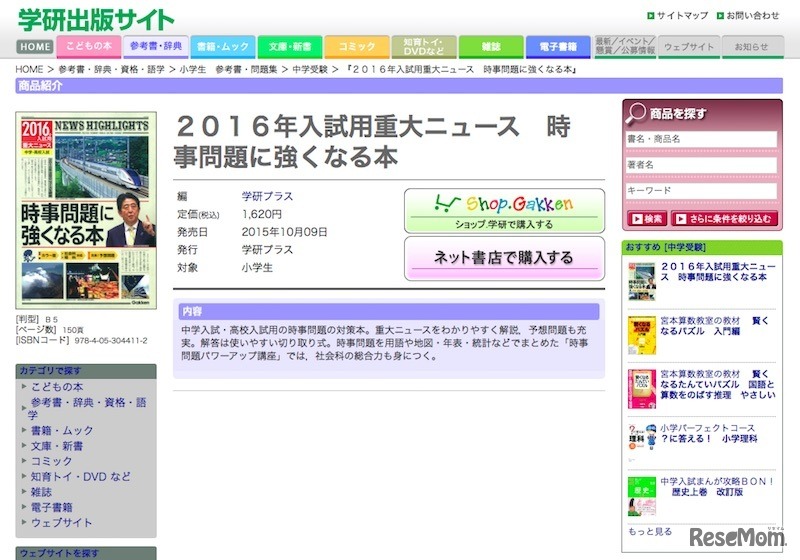Image resolution: width=800 pixels, height=560 pixels.
Task: Click the 学研プラス editor link
Action: pos(267,196)
